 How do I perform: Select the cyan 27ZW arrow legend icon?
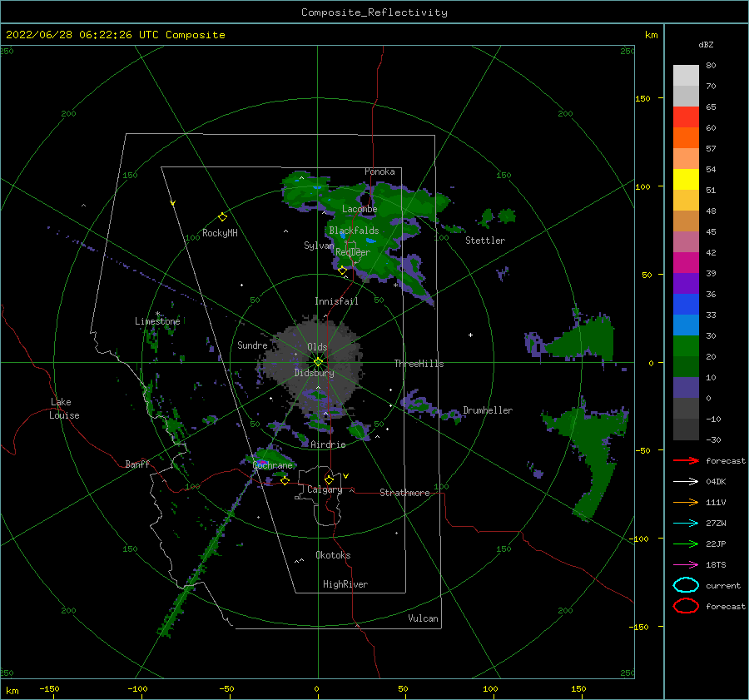tap(686, 524)
